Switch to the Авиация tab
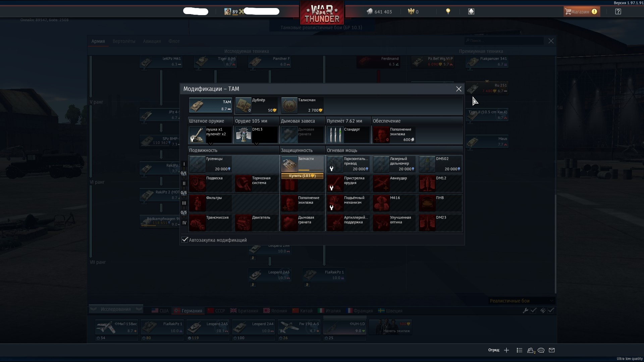Image resolution: width=644 pixels, height=362 pixels. click(x=152, y=41)
